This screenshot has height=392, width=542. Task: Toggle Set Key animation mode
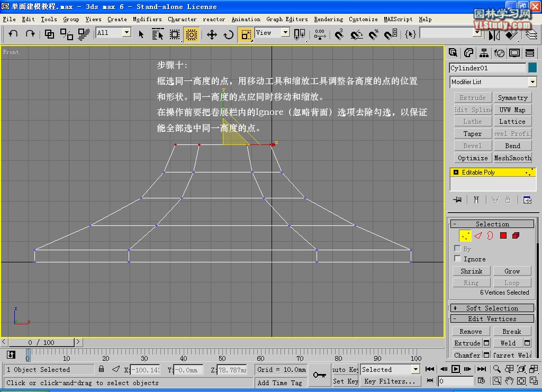(345, 381)
